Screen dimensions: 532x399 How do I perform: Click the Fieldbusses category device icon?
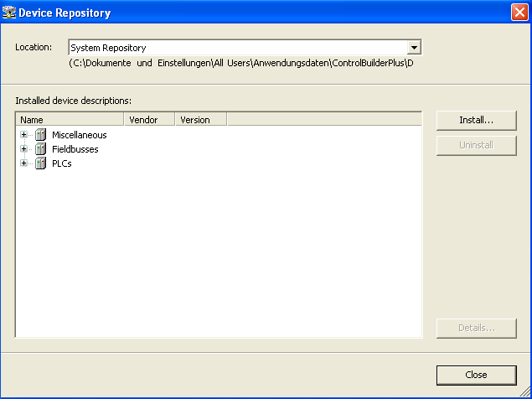(x=40, y=149)
